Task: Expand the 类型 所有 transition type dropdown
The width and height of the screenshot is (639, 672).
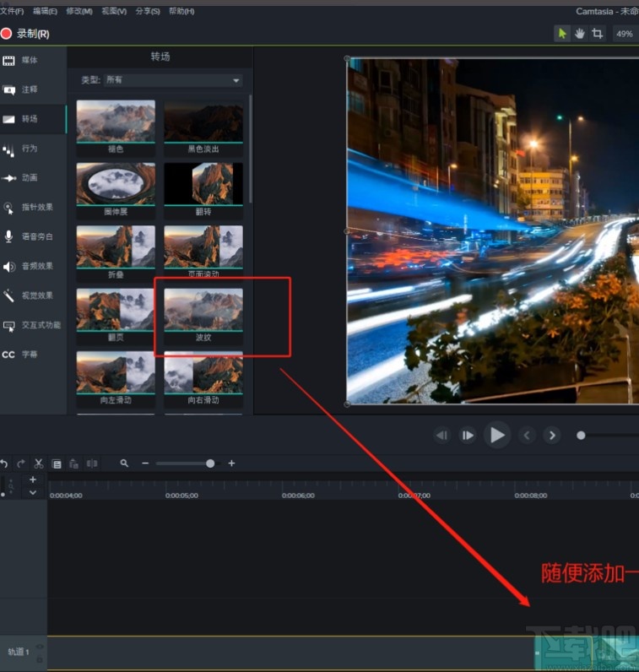Action: click(x=173, y=80)
